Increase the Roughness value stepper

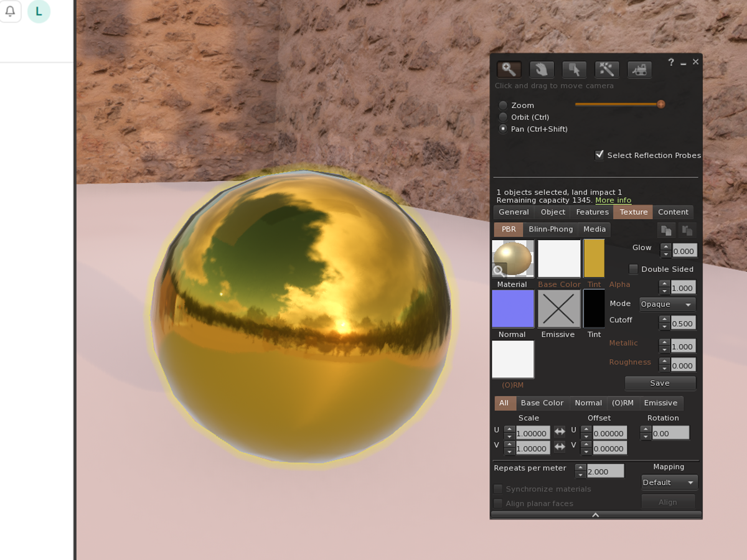tap(664, 361)
